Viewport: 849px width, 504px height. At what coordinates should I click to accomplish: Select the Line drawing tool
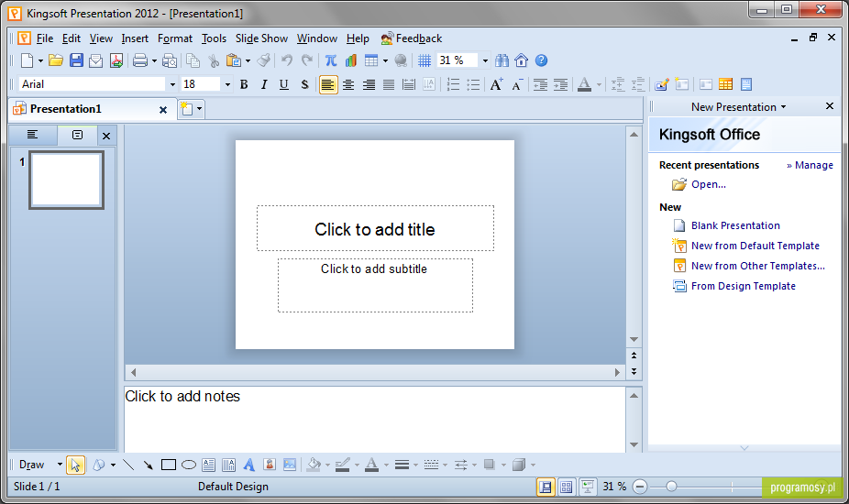pos(128,465)
